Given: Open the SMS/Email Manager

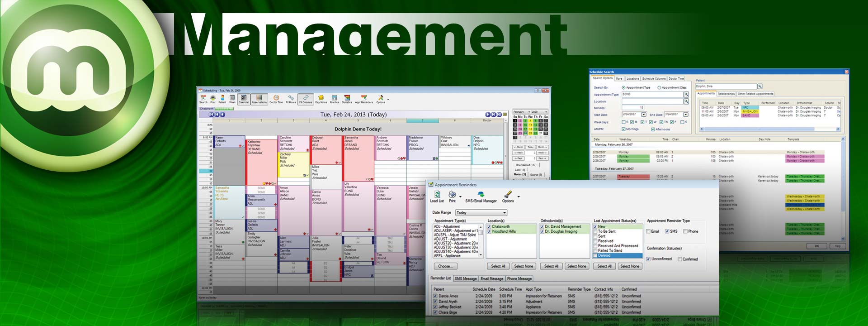Looking at the screenshot, I should 481,197.
